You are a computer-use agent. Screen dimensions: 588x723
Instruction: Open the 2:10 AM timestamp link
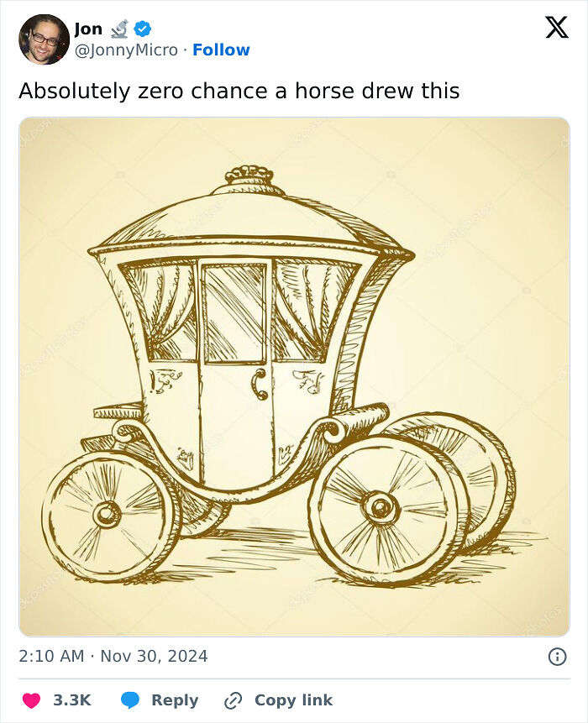pos(51,656)
